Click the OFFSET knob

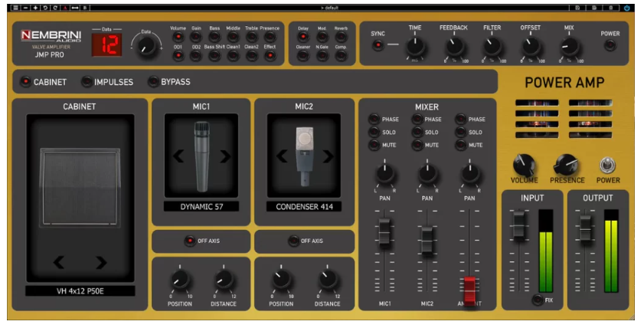[x=530, y=47]
